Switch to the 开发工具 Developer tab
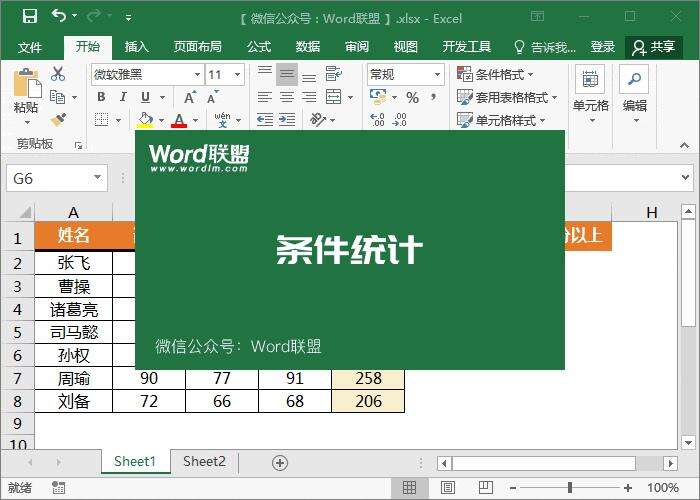 pos(467,46)
